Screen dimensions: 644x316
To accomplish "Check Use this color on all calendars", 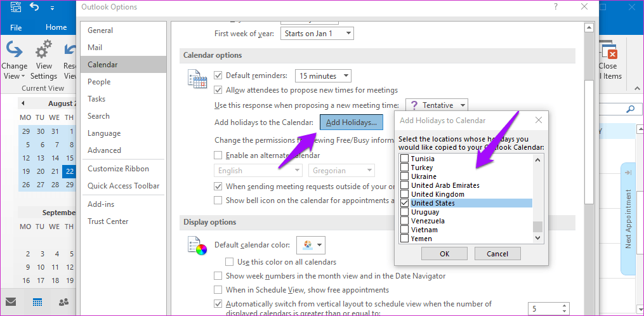I will 230,262.
